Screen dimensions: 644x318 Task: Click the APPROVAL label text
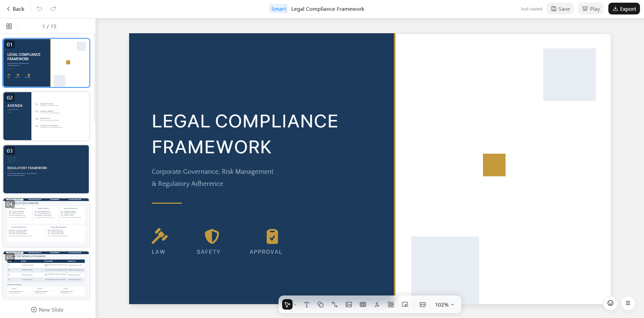(266, 252)
